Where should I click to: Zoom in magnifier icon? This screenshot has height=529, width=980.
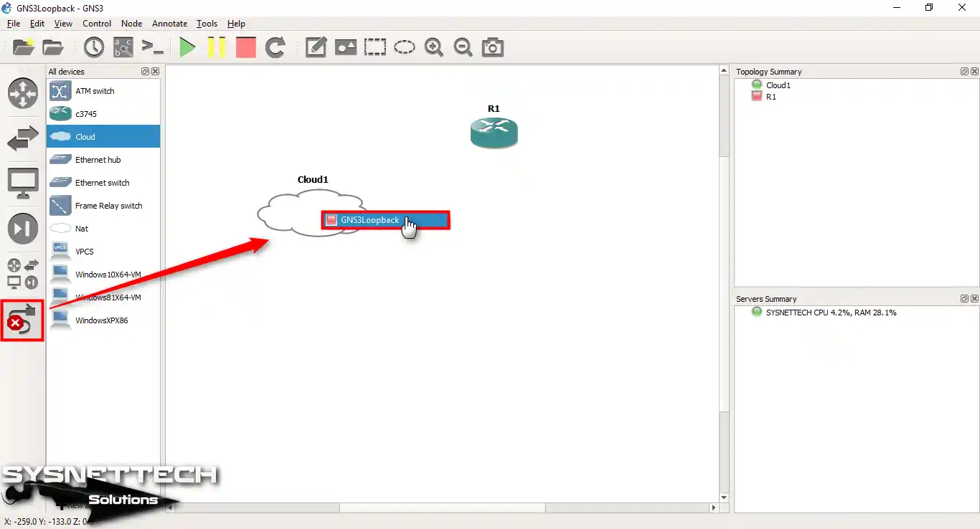coord(433,47)
